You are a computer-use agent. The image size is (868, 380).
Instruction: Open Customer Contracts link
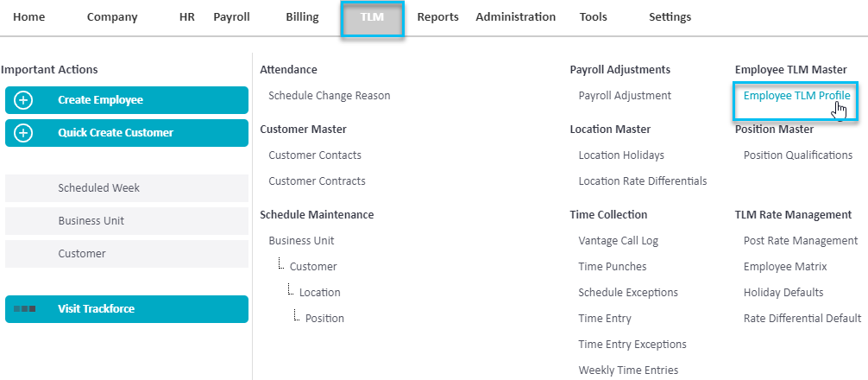tap(318, 181)
